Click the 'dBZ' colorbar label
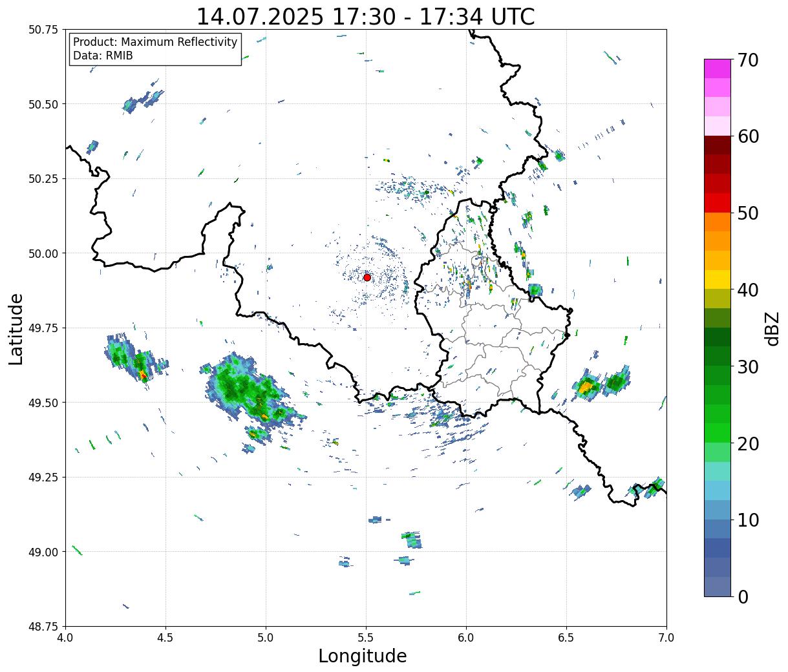 772,328
